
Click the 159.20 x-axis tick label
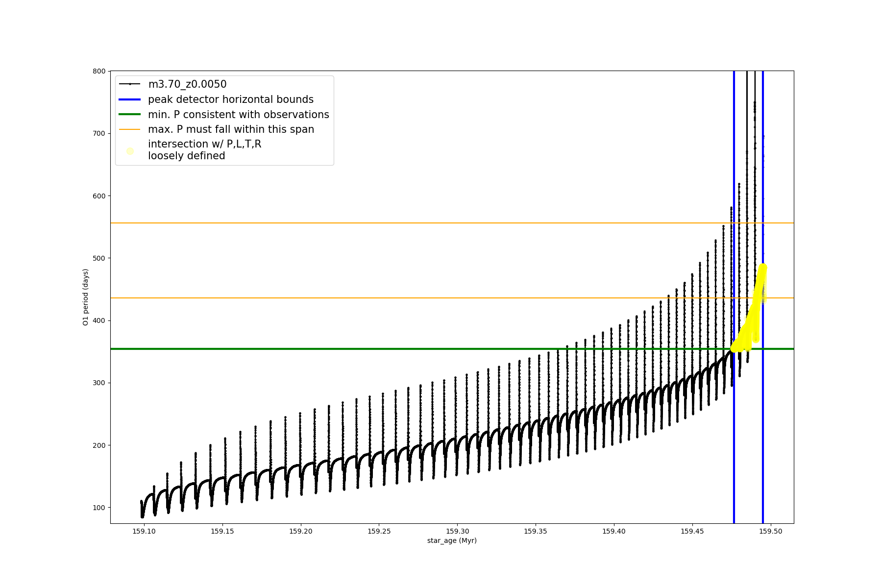pyautogui.click(x=301, y=531)
